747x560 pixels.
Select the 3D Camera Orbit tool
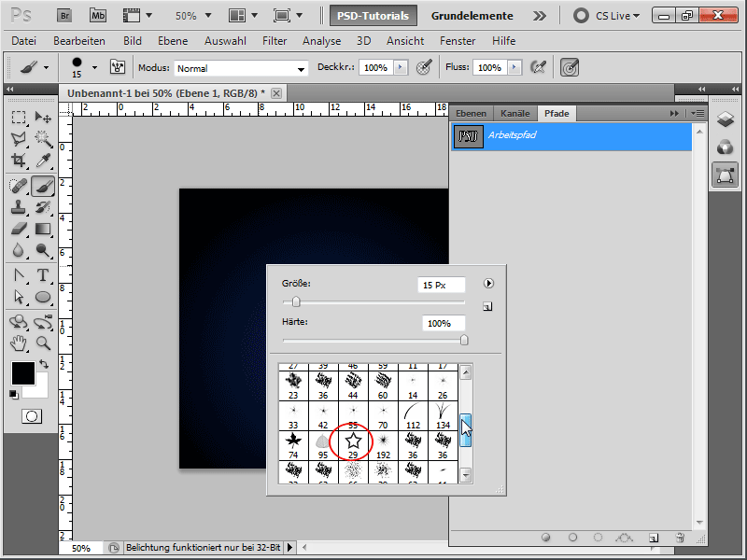click(43, 322)
